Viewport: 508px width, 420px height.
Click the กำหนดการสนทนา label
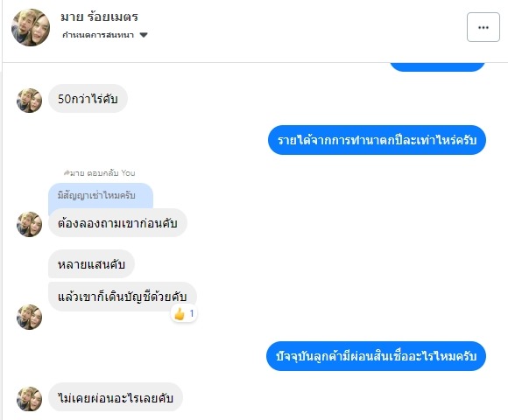pyautogui.click(x=98, y=35)
